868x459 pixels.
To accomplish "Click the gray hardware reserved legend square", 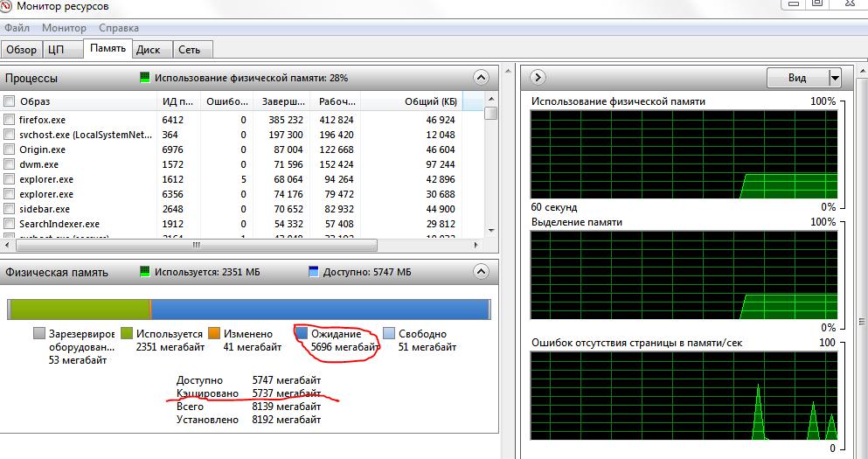I will [38, 333].
